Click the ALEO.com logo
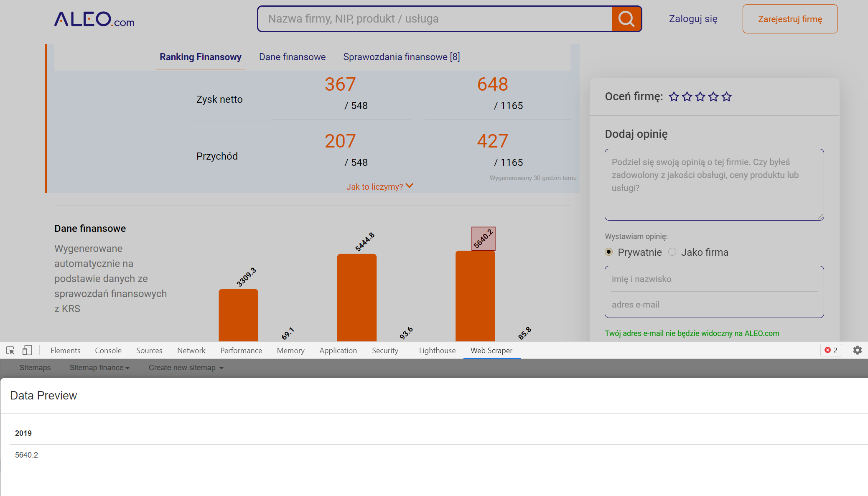 [94, 19]
